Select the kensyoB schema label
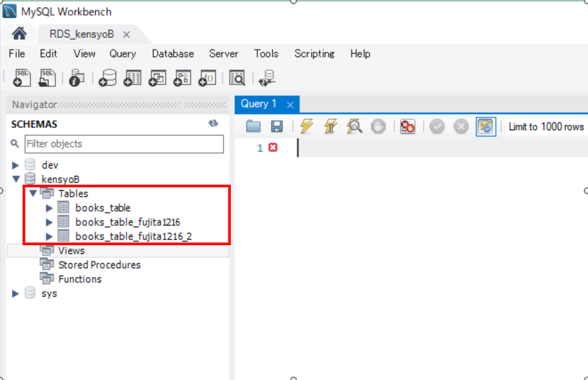The image size is (588, 380). (x=61, y=179)
